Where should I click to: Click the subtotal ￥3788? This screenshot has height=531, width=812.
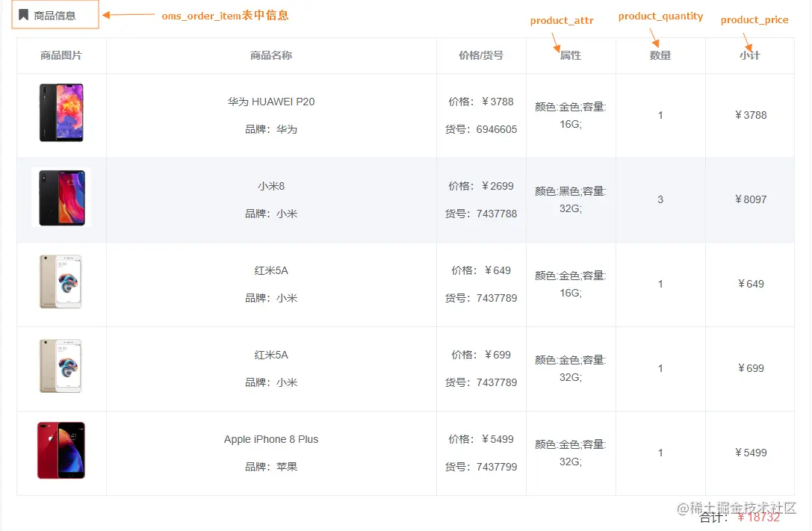[x=751, y=116]
